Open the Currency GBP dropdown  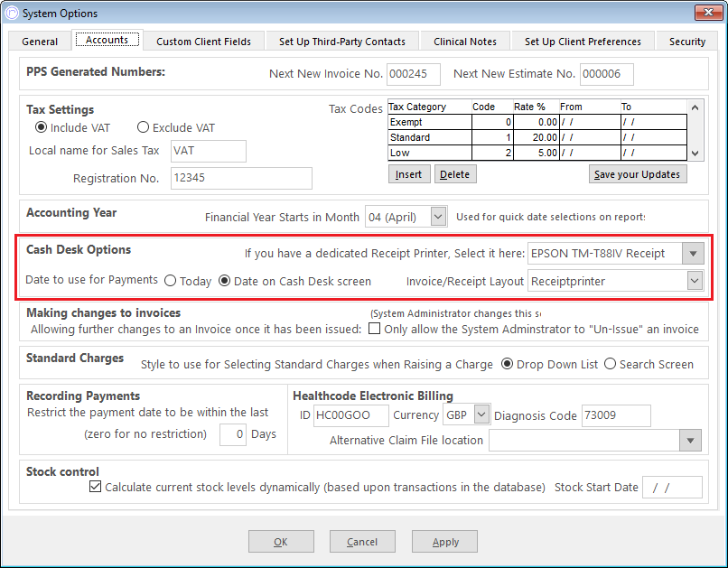coord(482,414)
